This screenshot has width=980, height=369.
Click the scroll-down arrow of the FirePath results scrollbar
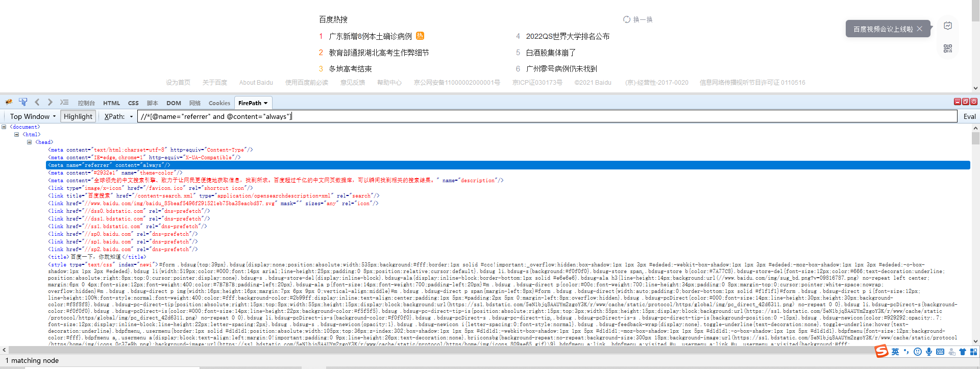click(975, 341)
